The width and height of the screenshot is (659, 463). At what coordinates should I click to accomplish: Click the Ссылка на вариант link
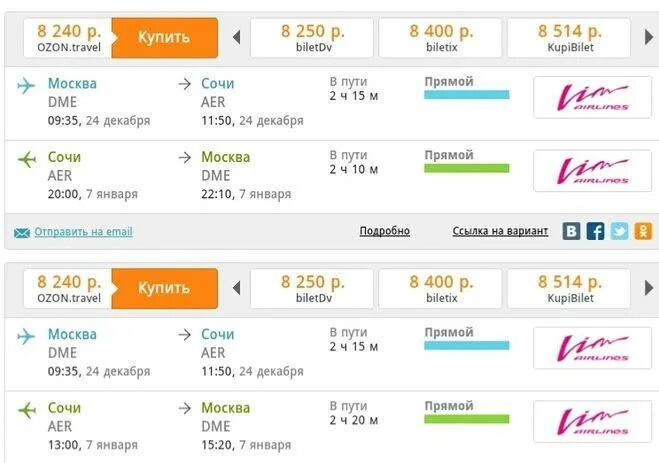click(500, 231)
